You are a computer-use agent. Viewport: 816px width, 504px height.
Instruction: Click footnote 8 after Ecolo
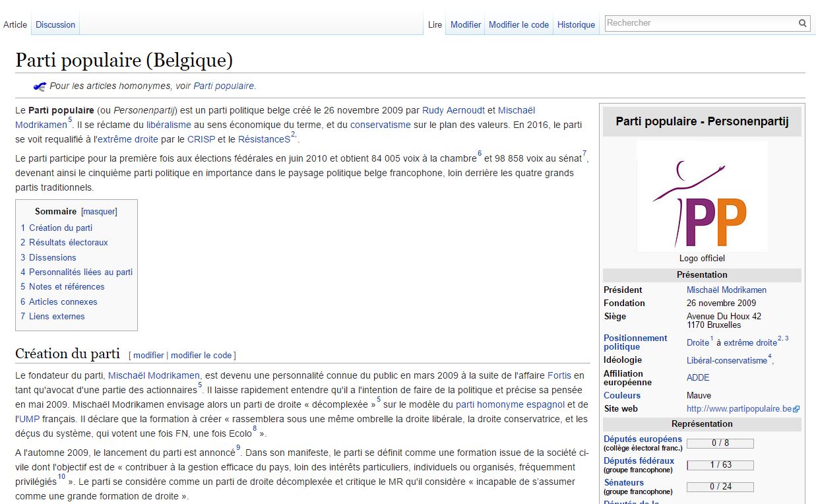coord(255,429)
